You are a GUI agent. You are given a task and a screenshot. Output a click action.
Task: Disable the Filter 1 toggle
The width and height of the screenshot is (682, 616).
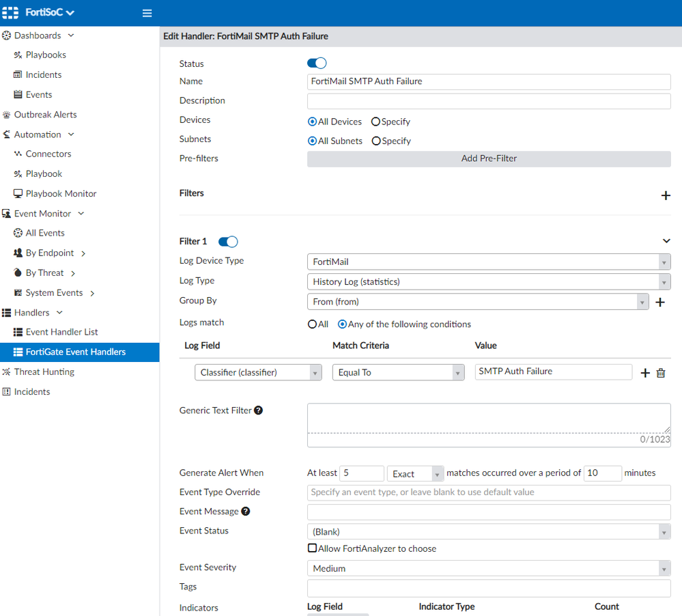click(228, 242)
